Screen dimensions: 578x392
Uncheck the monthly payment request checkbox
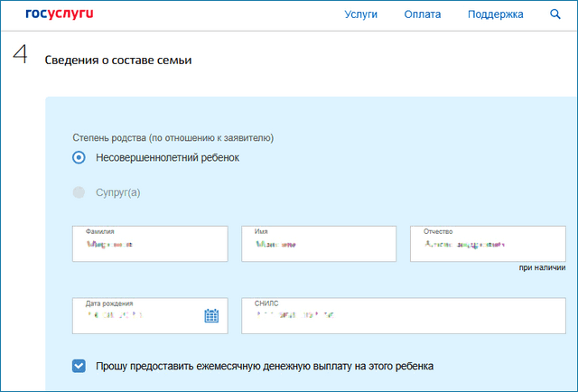click(x=79, y=366)
